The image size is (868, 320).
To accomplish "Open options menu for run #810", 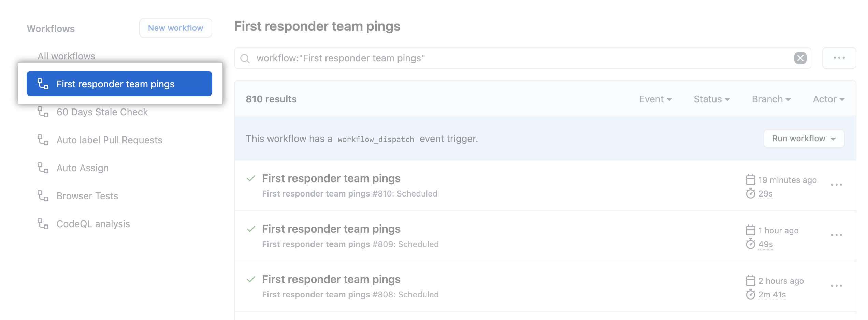I will (836, 185).
